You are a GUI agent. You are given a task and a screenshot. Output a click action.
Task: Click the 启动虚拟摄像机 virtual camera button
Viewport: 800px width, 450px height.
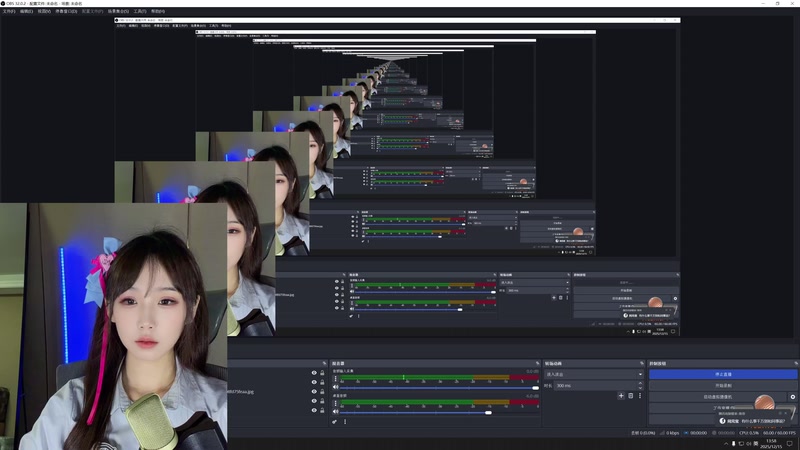[718, 397]
